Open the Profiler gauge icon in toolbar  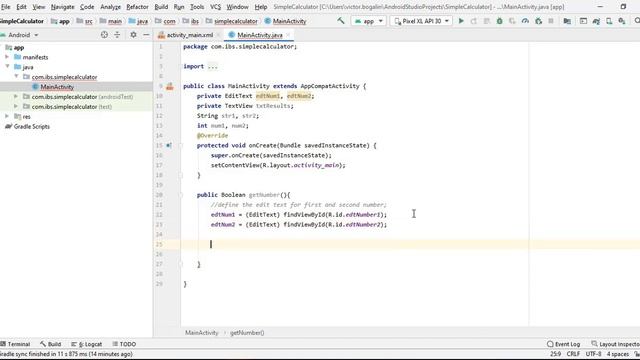[x=525, y=21]
